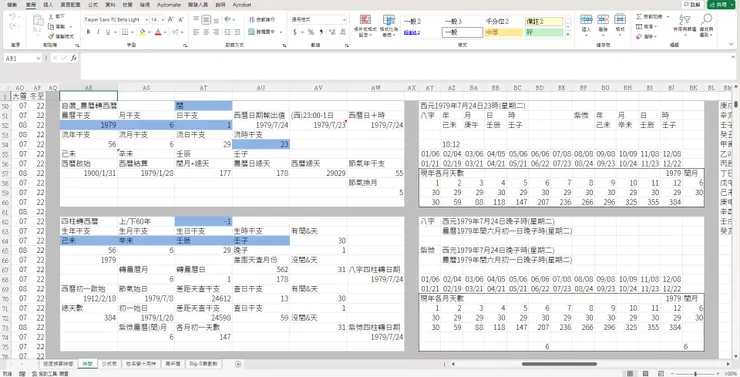
Task: Add a new sheet with plus button
Action: (238, 364)
